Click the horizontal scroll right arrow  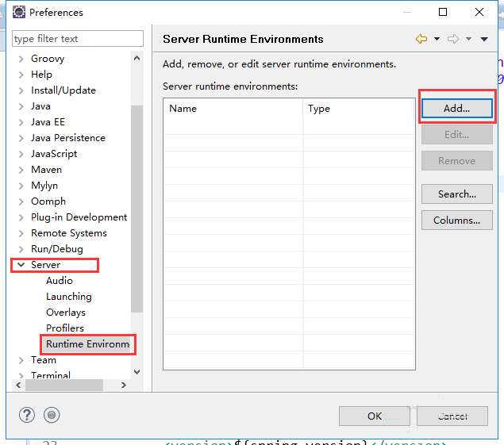point(124,385)
